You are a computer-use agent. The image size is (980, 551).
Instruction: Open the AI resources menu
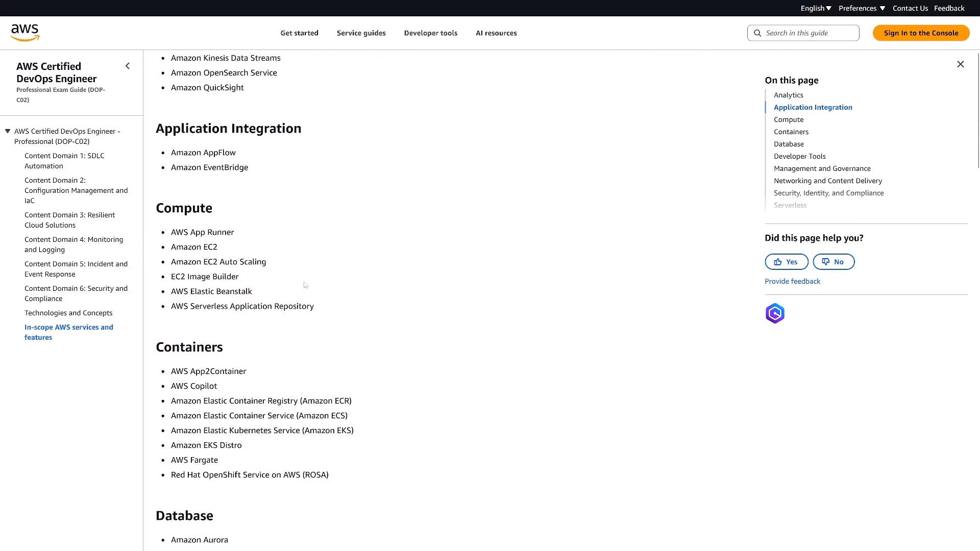[x=496, y=33]
